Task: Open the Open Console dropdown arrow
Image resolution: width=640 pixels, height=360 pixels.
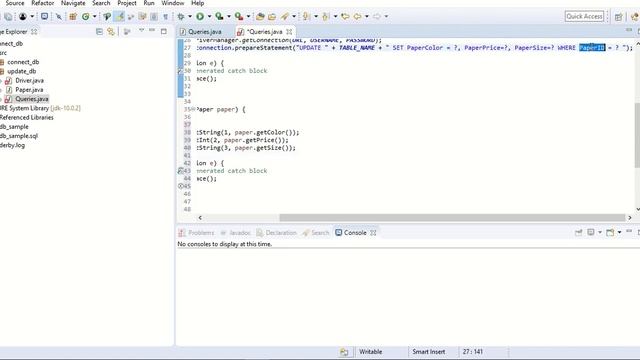Action: click(619, 232)
